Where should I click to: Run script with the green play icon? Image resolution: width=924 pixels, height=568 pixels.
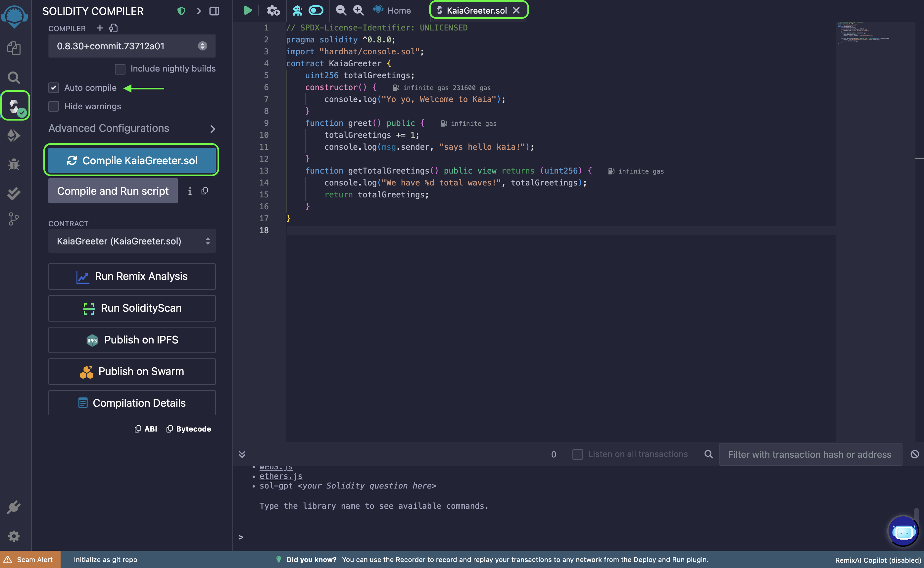point(248,11)
